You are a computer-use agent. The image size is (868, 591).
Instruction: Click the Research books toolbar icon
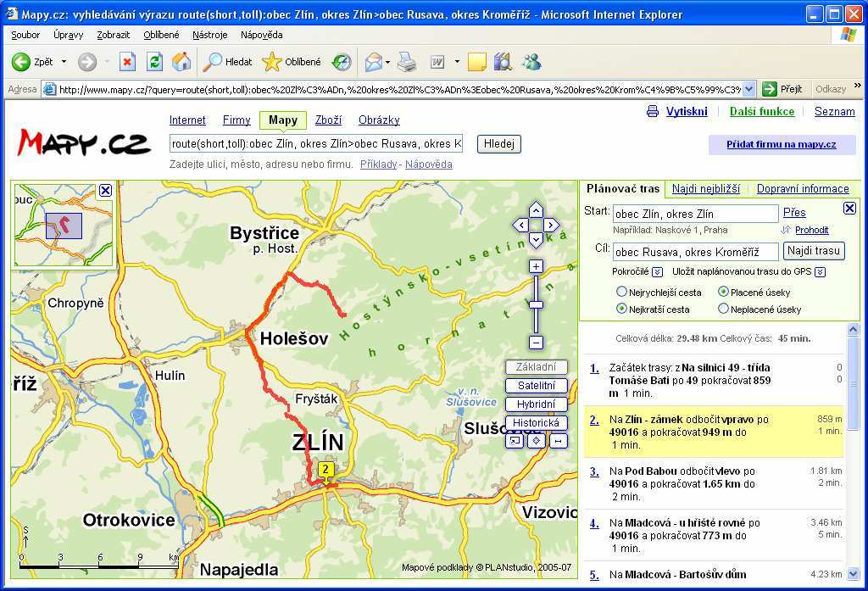[503, 62]
